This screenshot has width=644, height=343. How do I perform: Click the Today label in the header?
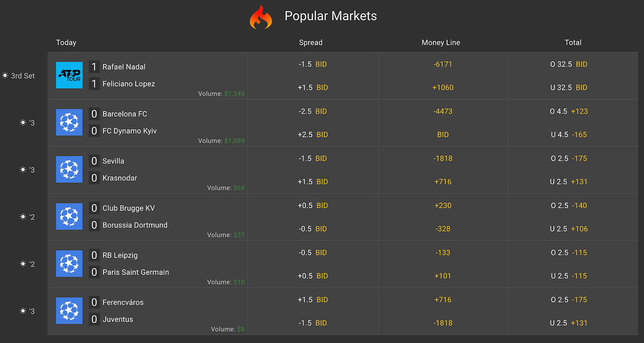(66, 42)
